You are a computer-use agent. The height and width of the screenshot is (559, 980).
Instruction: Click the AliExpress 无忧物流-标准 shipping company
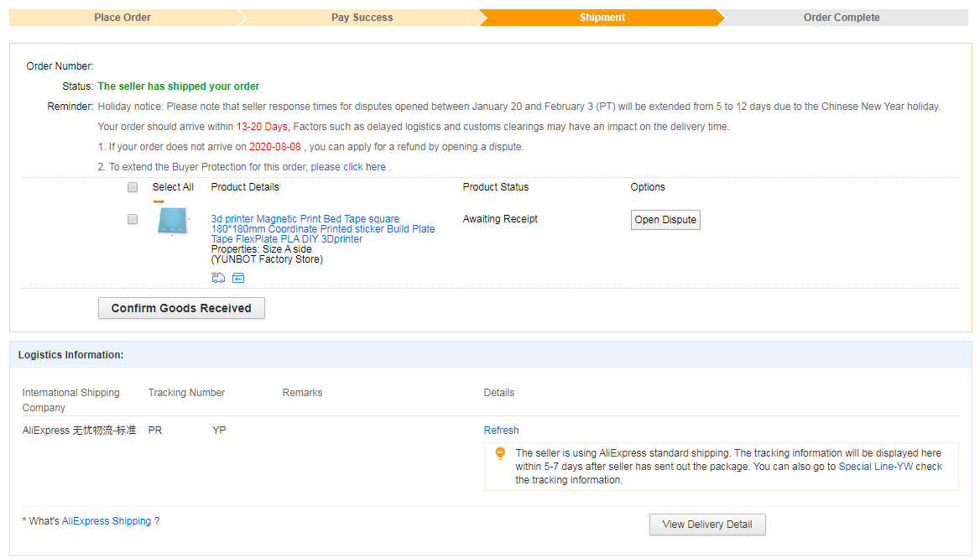pyautogui.click(x=79, y=431)
